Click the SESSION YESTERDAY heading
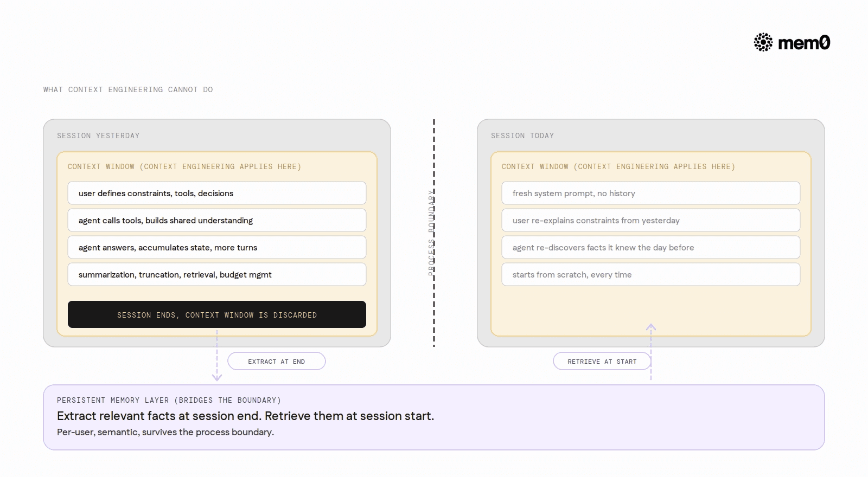 pyautogui.click(x=98, y=136)
